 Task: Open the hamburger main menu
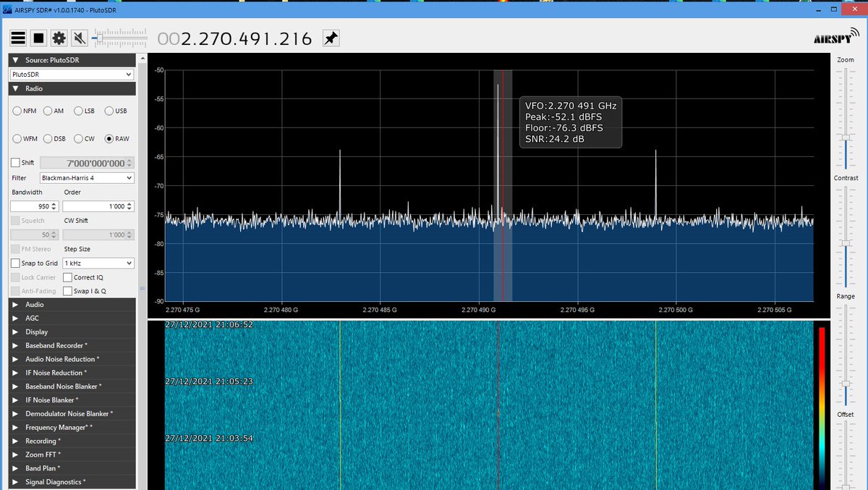pyautogui.click(x=18, y=38)
